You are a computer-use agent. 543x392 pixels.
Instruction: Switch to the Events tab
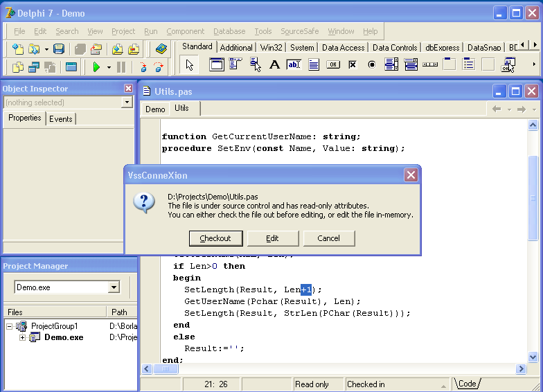(x=61, y=119)
